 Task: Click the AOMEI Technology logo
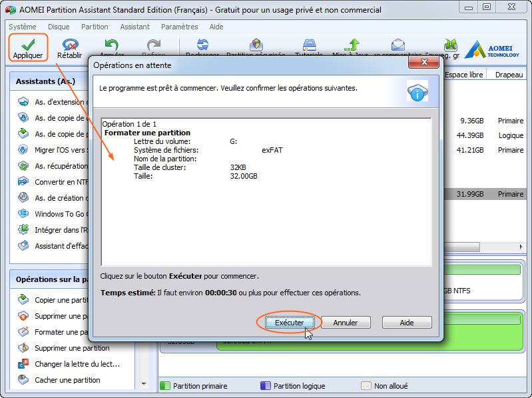[491, 49]
